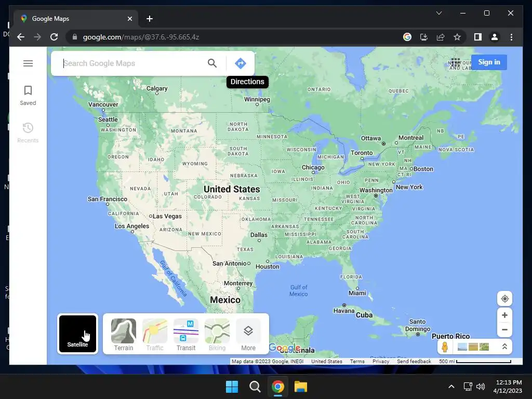
Task: Open the Google Maps hamburger menu
Action: pyautogui.click(x=28, y=63)
